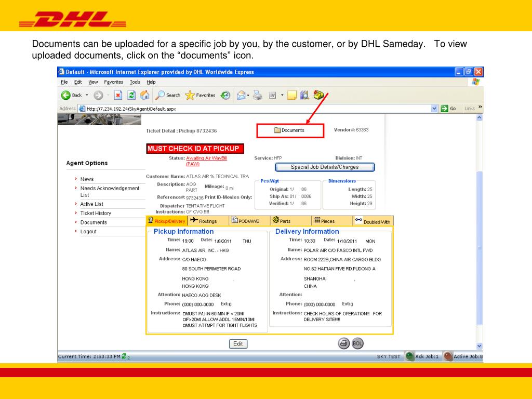Click the Research books icon
532x399 pixels.
(304, 96)
